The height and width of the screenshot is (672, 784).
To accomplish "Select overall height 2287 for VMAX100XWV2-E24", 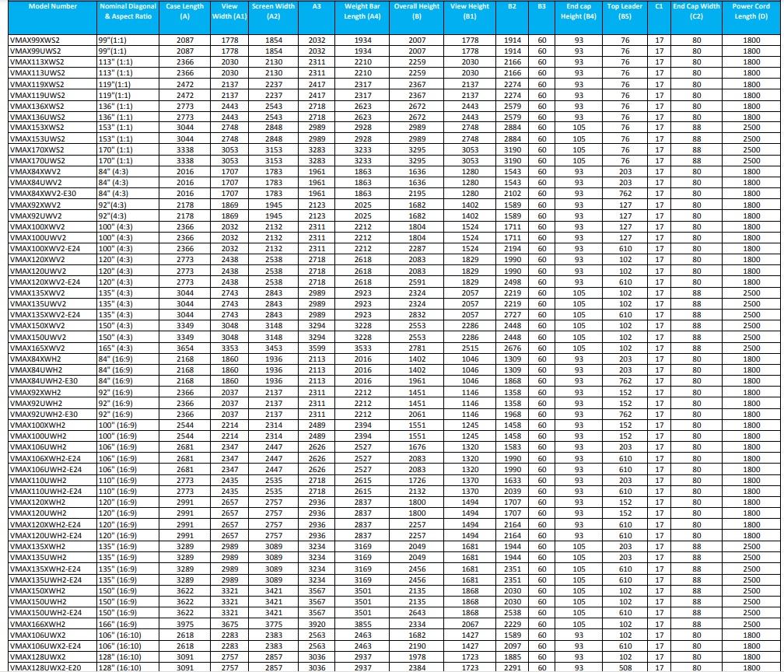I will point(417,249).
